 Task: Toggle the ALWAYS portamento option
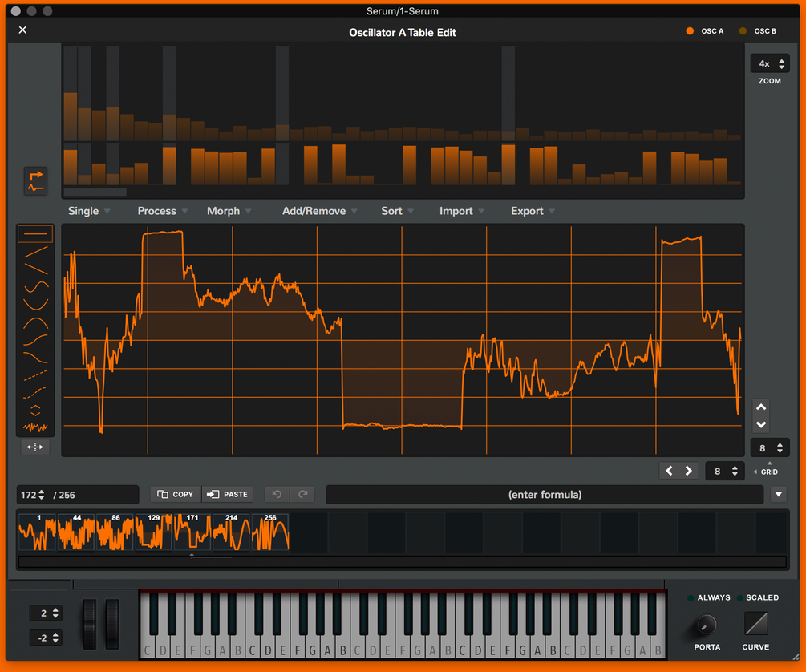(x=709, y=597)
